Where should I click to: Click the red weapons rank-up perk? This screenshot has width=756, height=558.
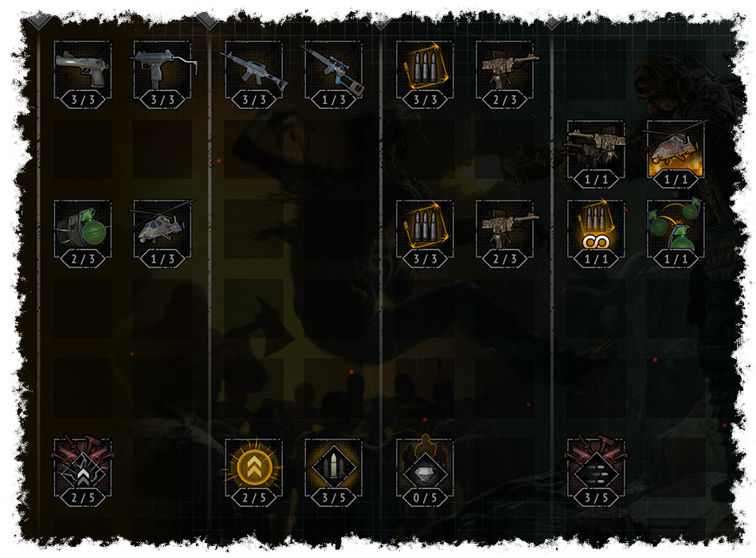(x=82, y=468)
